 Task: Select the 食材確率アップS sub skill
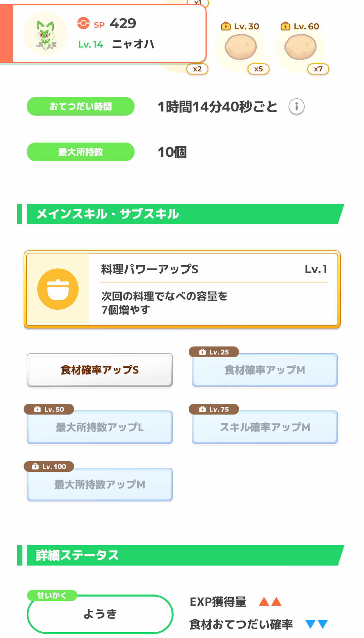pos(100,370)
